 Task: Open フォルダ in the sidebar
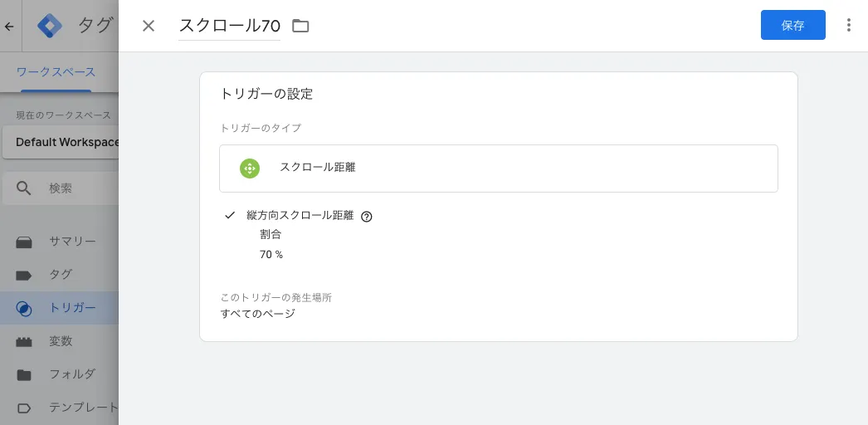71,374
